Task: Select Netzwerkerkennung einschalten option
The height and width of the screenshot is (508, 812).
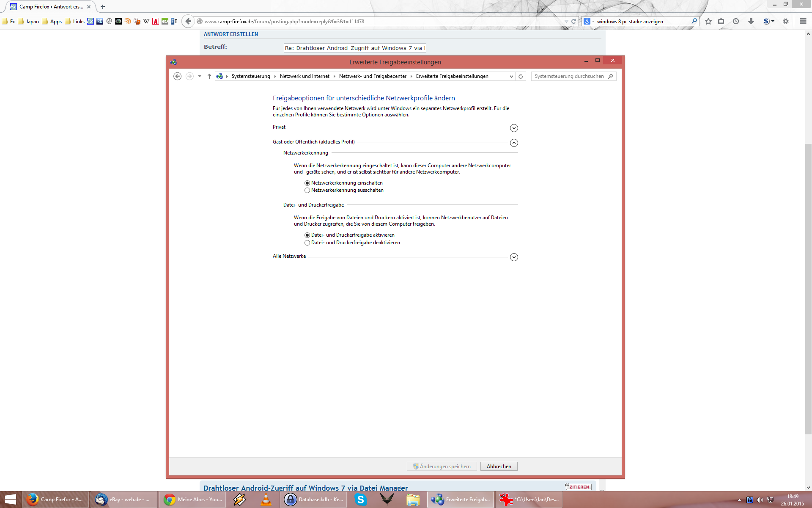Action: coord(307,183)
